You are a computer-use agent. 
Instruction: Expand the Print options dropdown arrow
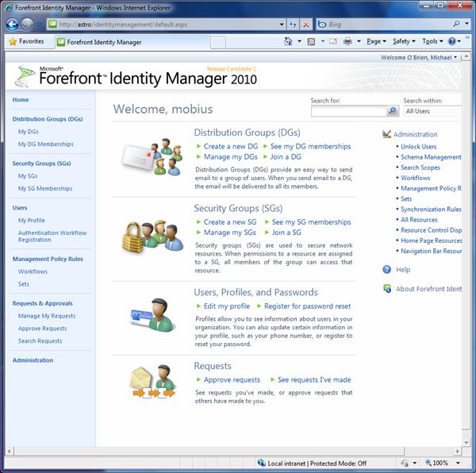359,41
